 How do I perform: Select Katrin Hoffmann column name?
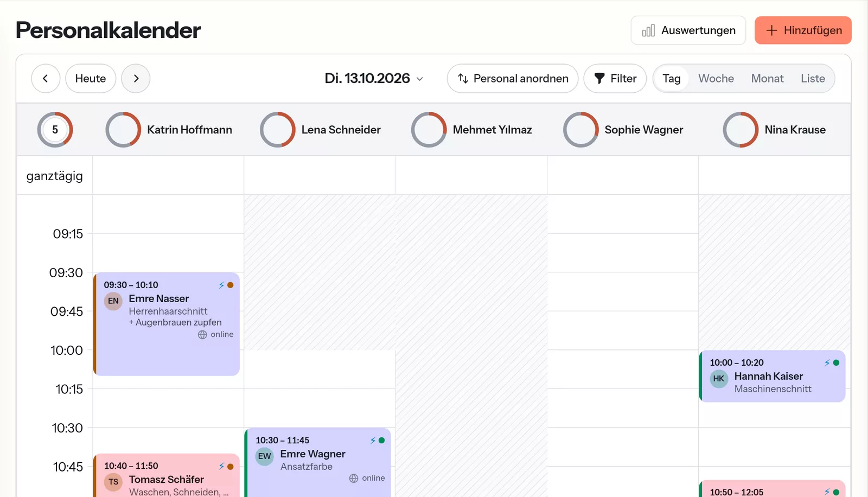(189, 130)
